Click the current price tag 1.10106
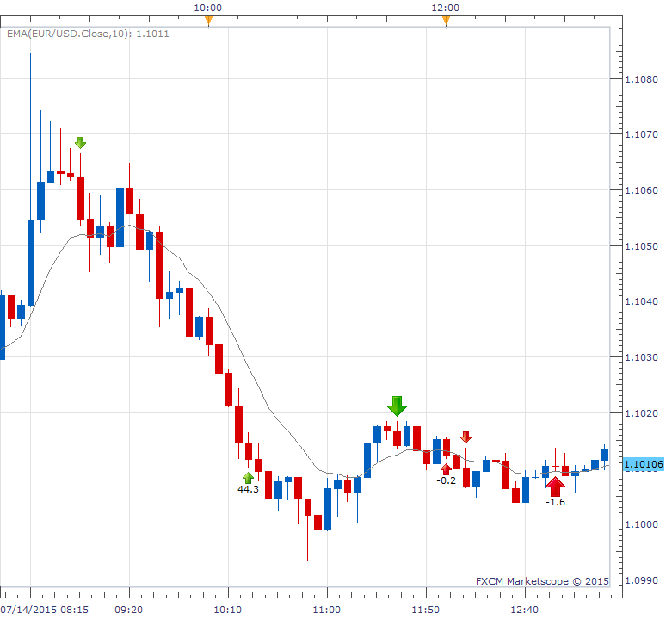This screenshot has height=620, width=672. (x=644, y=464)
